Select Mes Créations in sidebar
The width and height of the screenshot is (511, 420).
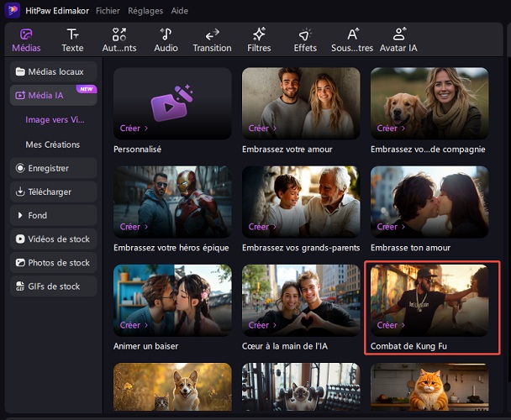point(53,144)
